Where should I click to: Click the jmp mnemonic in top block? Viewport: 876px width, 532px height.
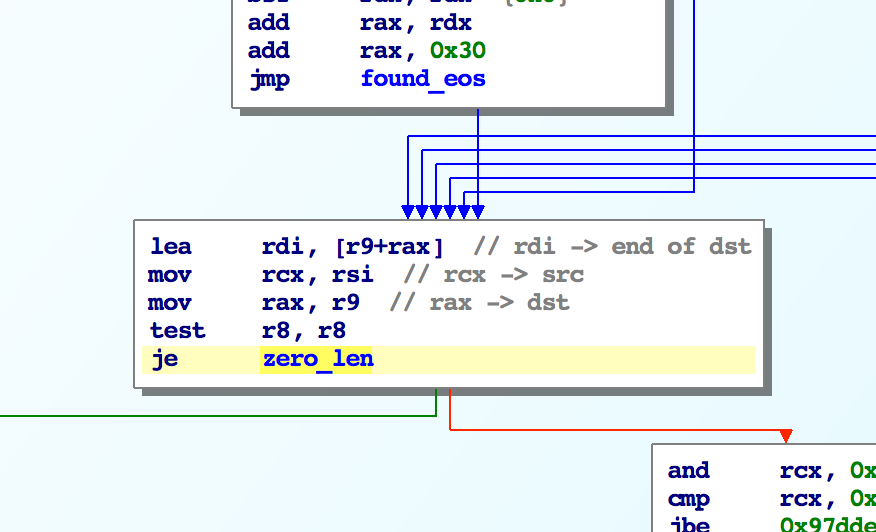(268, 79)
